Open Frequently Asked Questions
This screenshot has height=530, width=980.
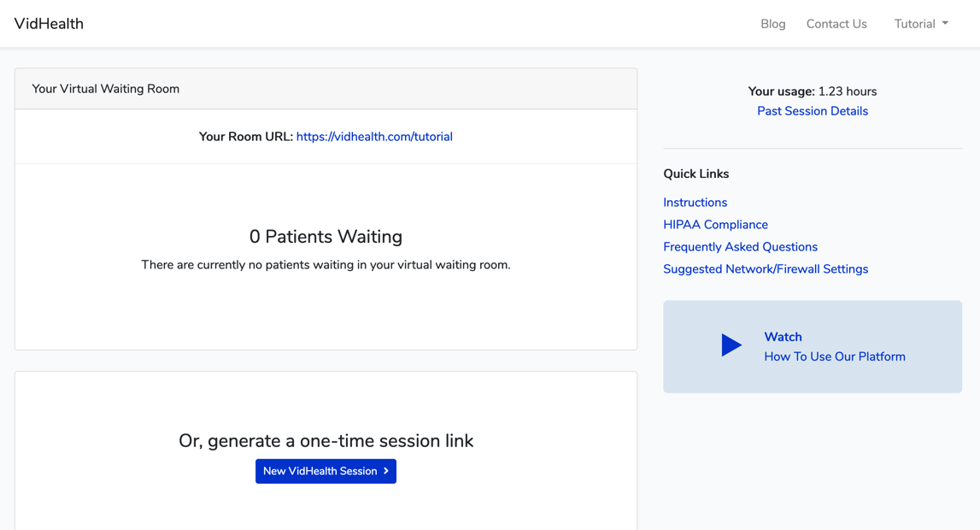(740, 247)
